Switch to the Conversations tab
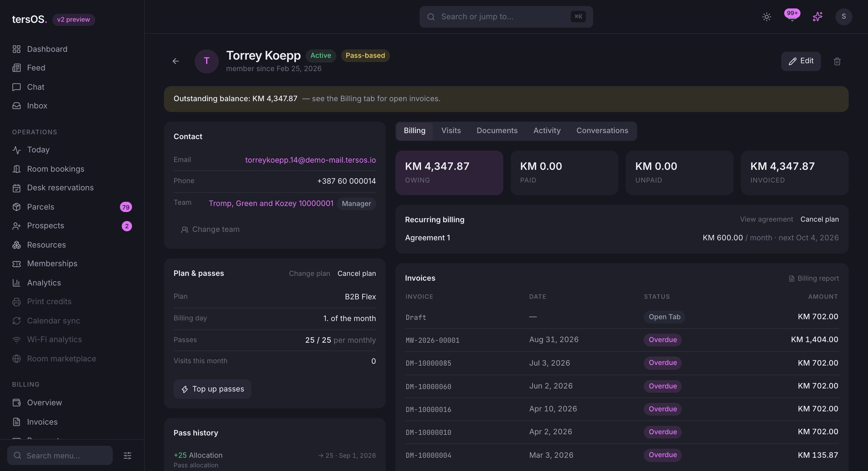The image size is (868, 471). click(602, 131)
